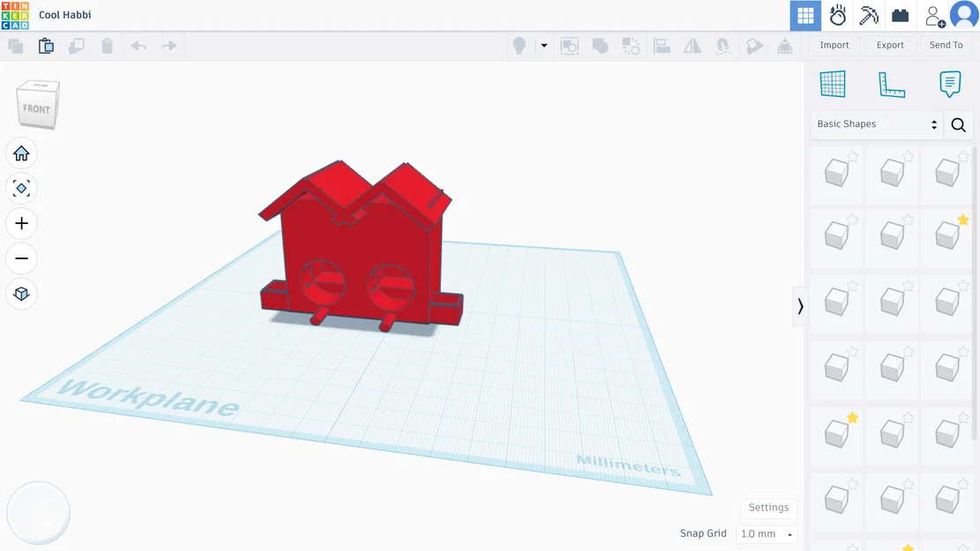
Task: Open the Snap Grid 1.0 mm dropdown
Action: 767,534
